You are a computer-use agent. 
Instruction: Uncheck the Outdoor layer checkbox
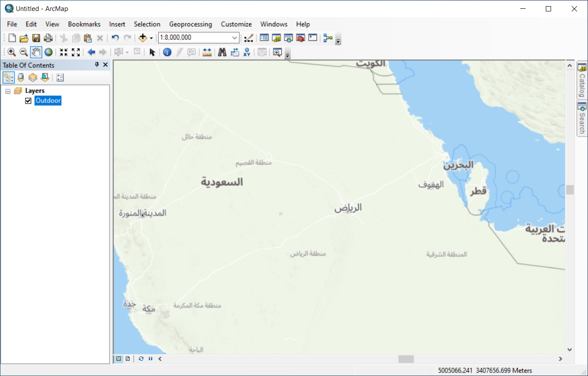[29, 101]
